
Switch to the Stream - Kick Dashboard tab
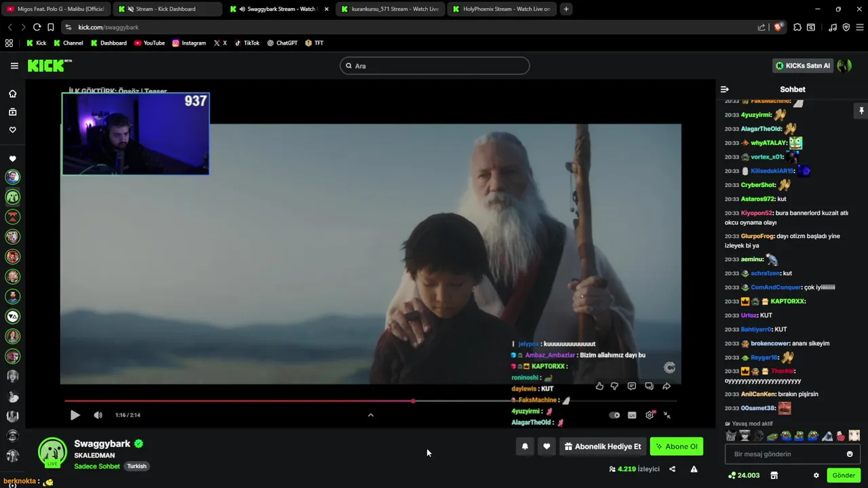(166, 9)
